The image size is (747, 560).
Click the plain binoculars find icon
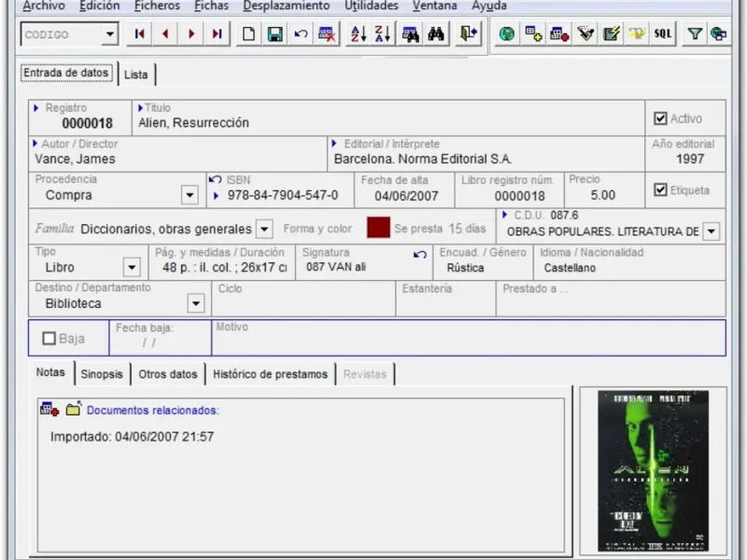pos(436,34)
